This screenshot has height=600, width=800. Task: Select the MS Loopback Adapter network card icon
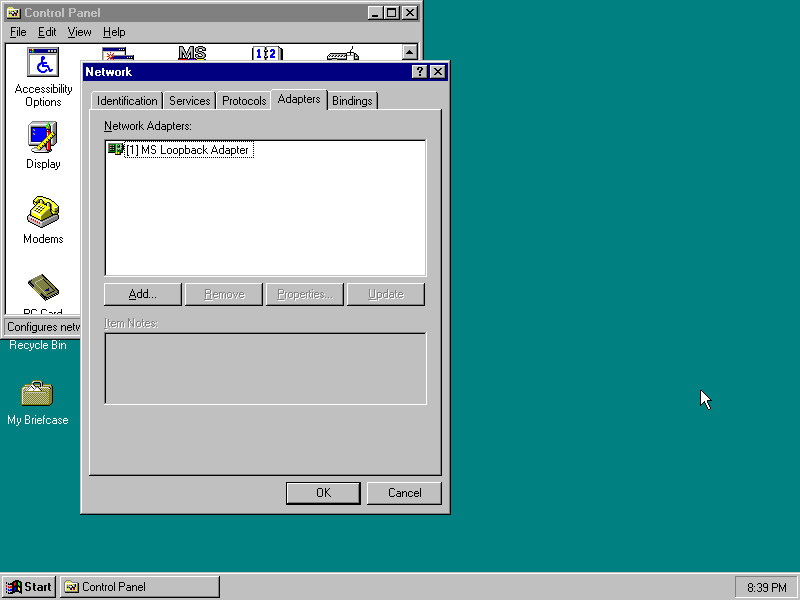[116, 149]
